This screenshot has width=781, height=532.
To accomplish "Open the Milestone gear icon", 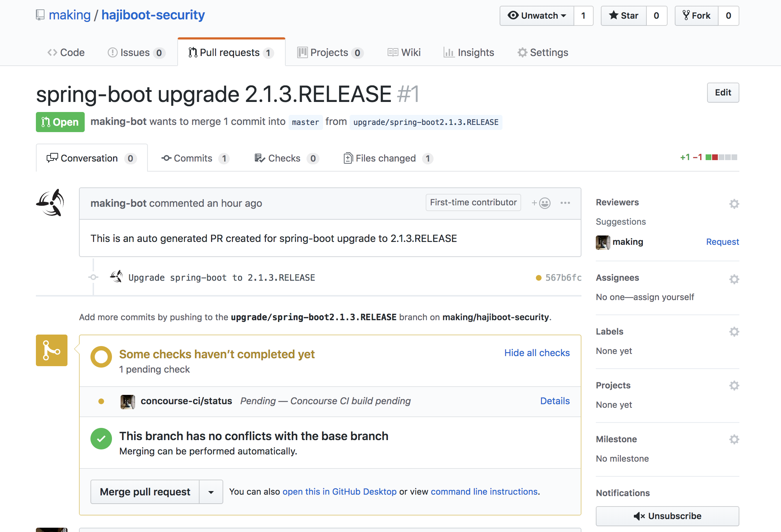I will (734, 439).
